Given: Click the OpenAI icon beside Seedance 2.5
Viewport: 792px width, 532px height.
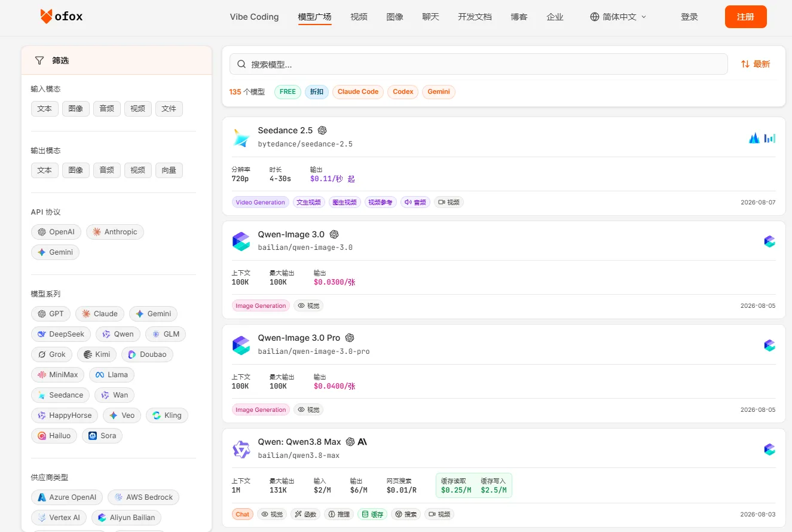Looking at the screenshot, I should 322,130.
